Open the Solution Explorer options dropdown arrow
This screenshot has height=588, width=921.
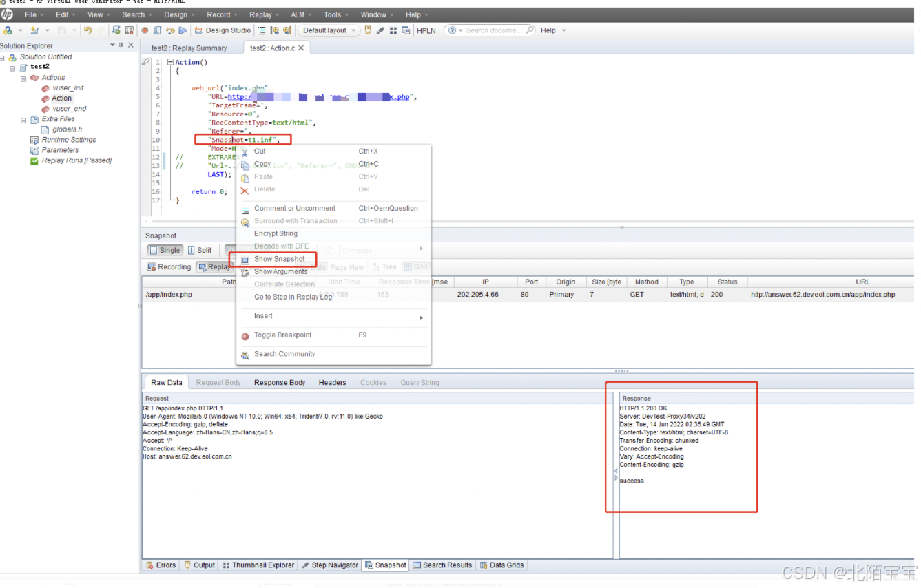point(112,45)
